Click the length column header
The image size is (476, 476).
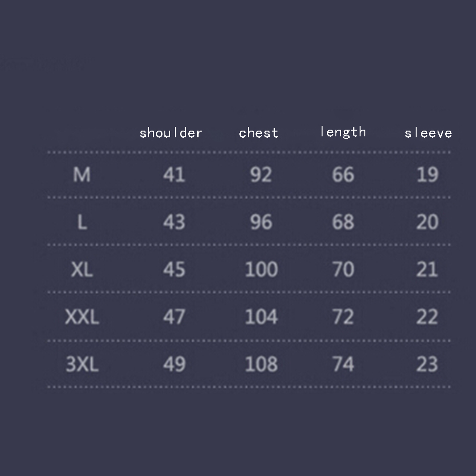coord(343,132)
